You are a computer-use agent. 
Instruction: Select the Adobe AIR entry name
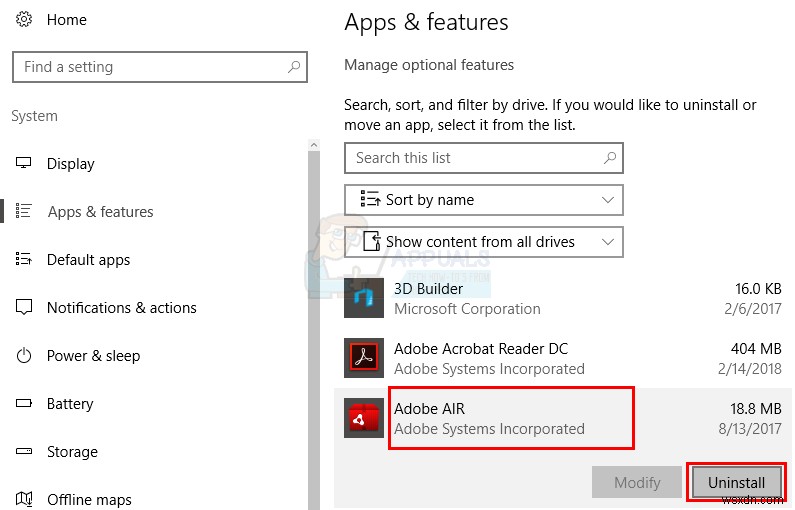coord(429,409)
